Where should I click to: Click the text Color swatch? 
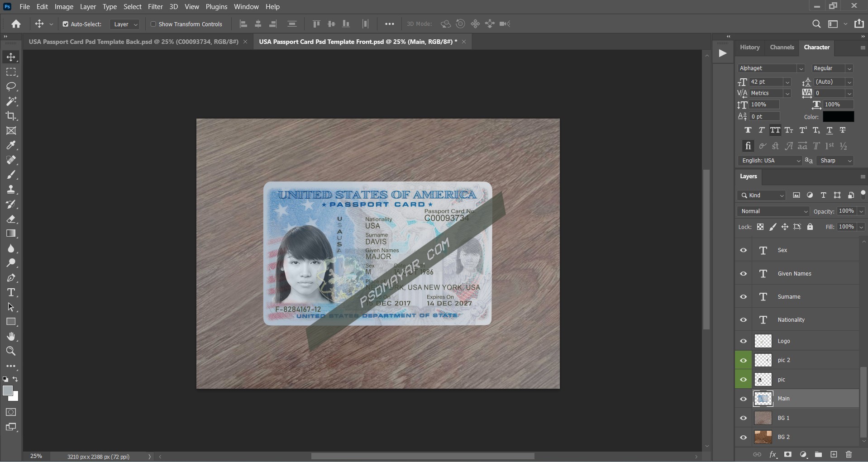click(838, 117)
